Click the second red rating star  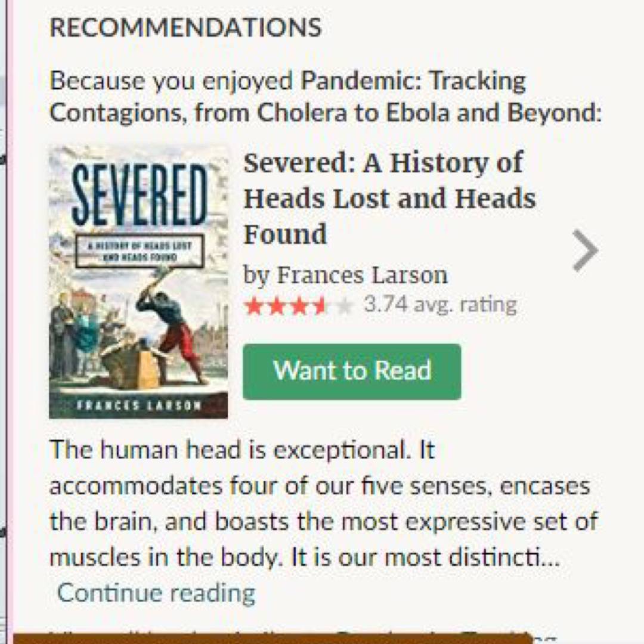[276, 306]
